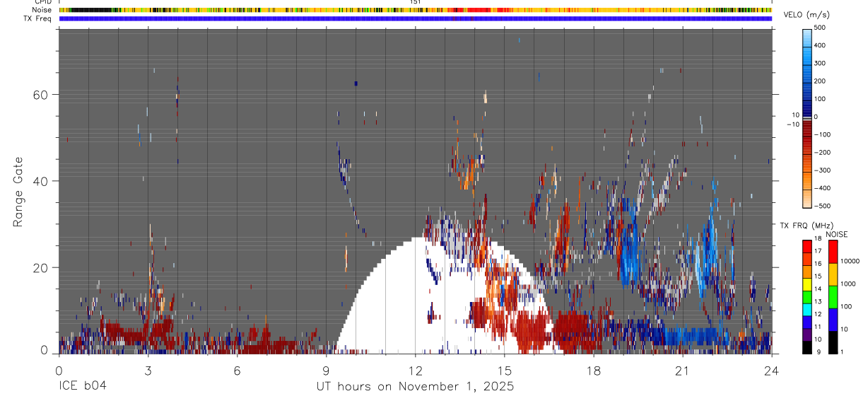
Task: Click velocity scale label '300'
Action: point(820,64)
